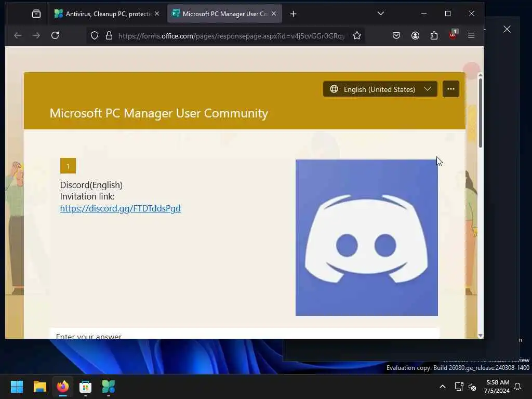Screen dimensions: 532x399
Task: Select Microsoft PC Manager User Community tab
Action: tap(224, 14)
